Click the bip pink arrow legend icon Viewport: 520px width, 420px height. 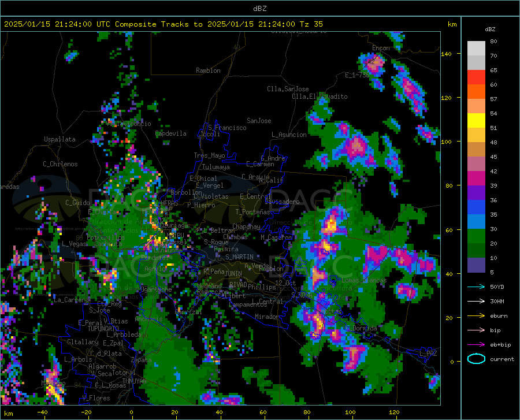coord(476,330)
